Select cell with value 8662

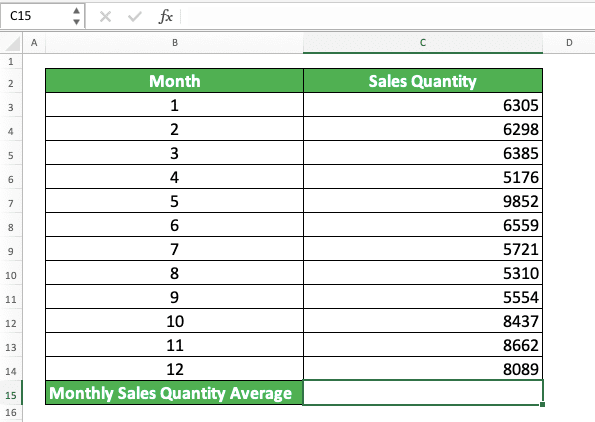tap(423, 345)
